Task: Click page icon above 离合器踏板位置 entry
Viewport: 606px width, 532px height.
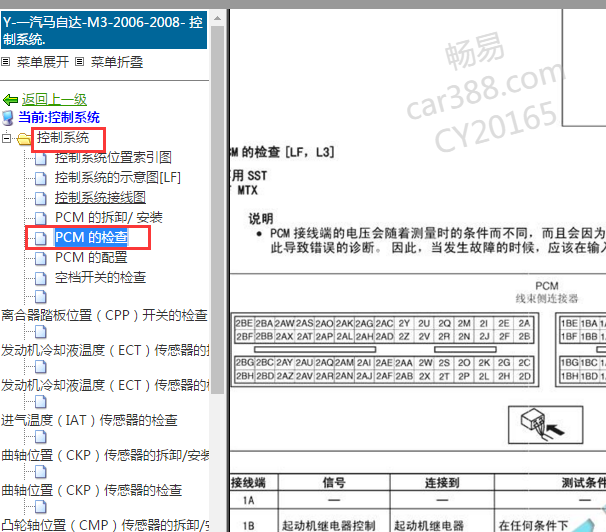Action: pos(41,297)
